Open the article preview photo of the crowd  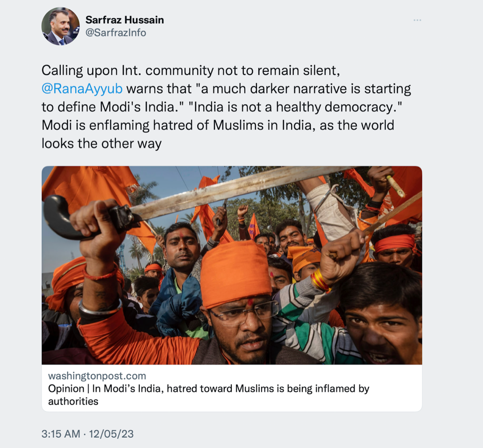coord(232,265)
